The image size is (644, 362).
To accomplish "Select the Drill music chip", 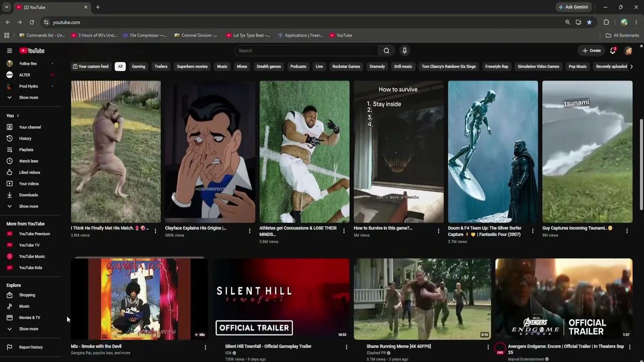I will point(403,66).
